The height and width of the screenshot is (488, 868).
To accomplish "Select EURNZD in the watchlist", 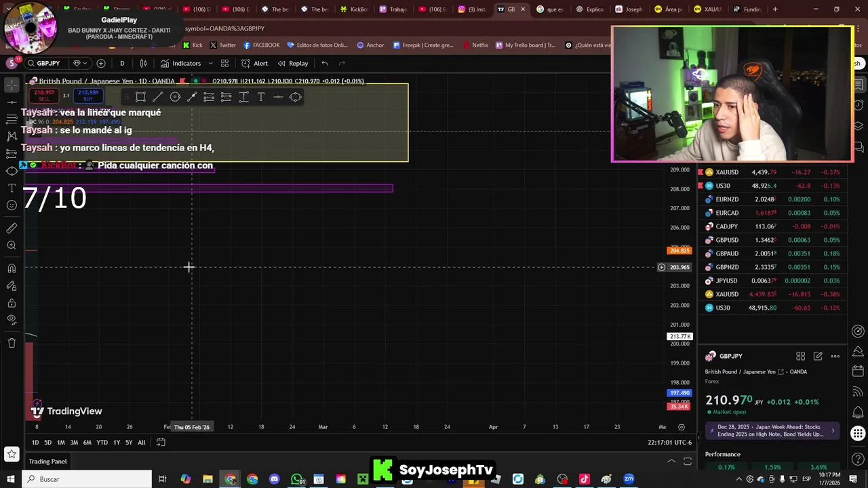I will point(772,199).
